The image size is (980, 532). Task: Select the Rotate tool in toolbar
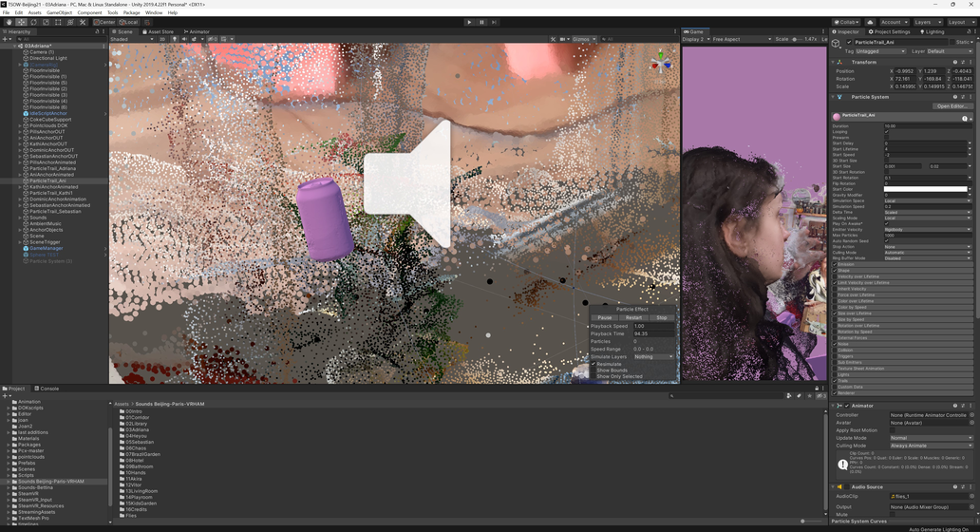coord(33,22)
